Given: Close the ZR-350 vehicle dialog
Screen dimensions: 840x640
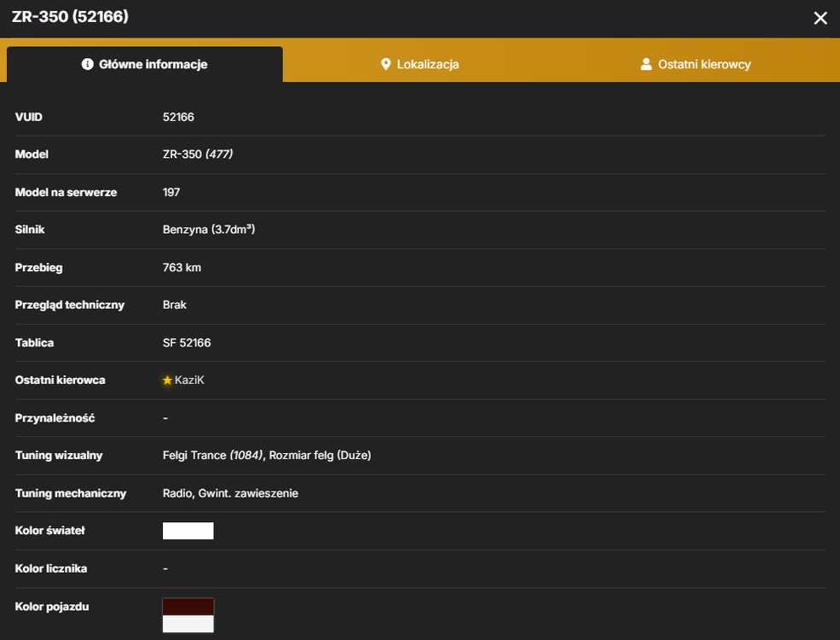Looking at the screenshot, I should pyautogui.click(x=820, y=18).
